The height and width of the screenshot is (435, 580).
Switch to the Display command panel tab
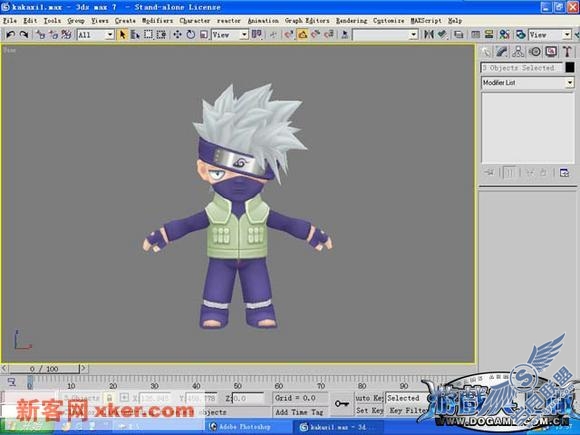(x=551, y=51)
